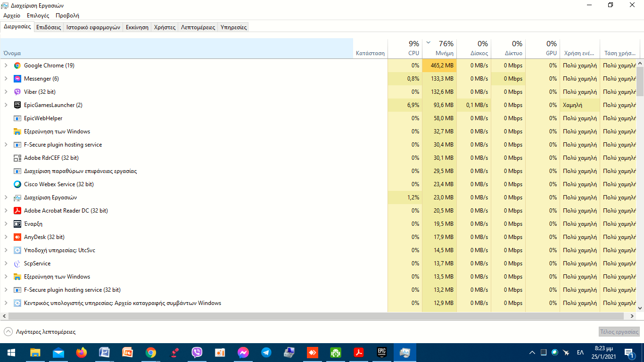644x362 pixels.
Task: Open Firefox from the taskbar
Action: pyautogui.click(x=82, y=353)
